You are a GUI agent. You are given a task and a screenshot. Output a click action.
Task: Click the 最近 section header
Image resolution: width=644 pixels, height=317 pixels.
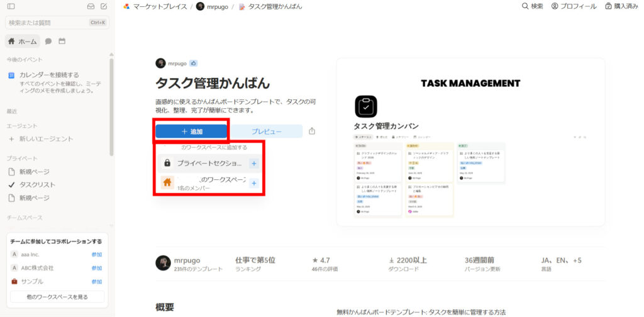pos(11,111)
